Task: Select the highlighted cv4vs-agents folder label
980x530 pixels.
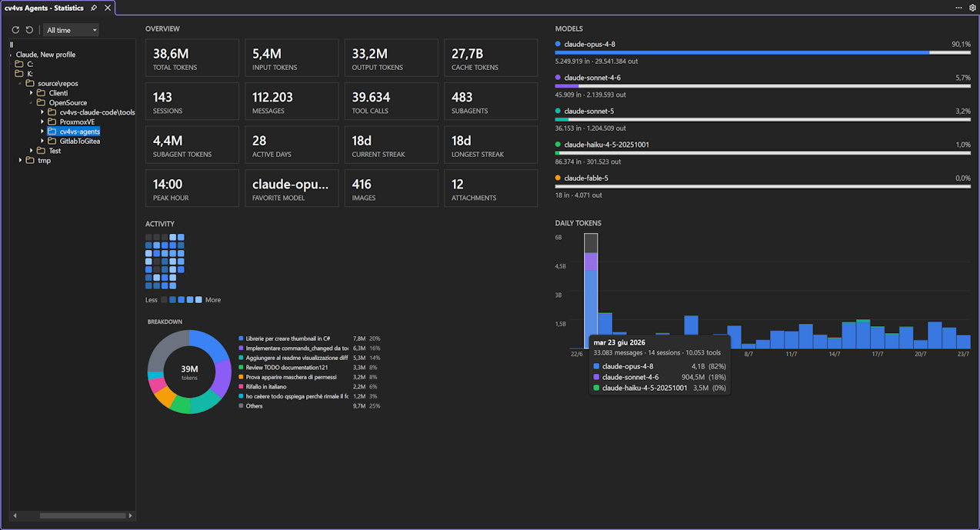Action: click(79, 132)
